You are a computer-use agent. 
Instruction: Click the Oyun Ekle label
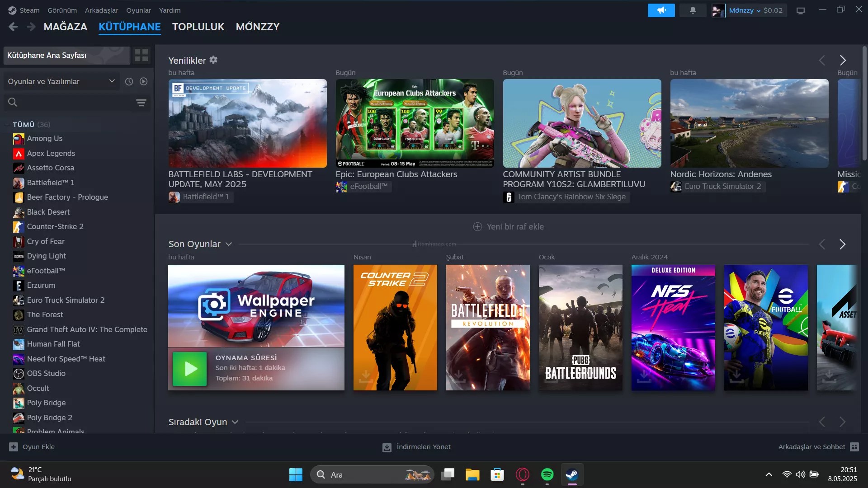click(38, 447)
